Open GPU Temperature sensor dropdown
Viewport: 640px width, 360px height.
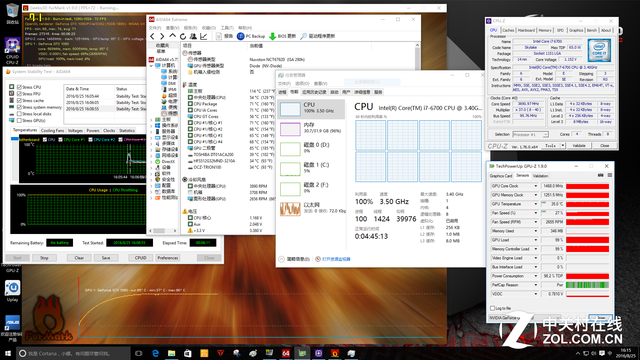(x=536, y=204)
